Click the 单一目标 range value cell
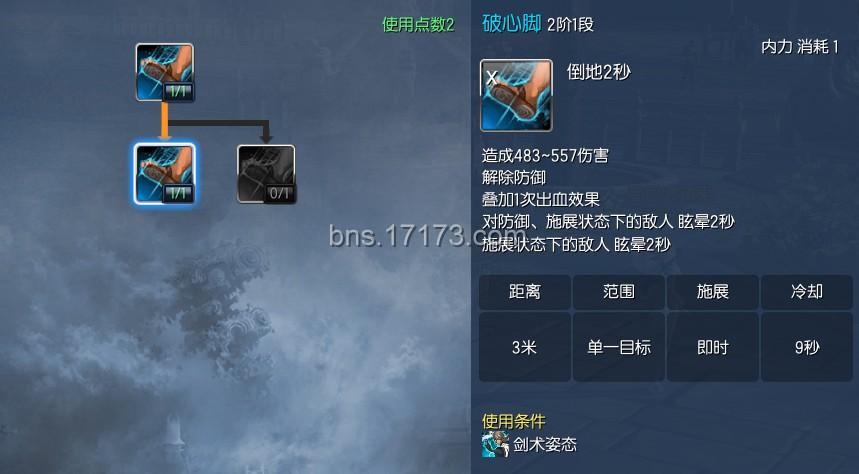859x474 pixels. 619,347
